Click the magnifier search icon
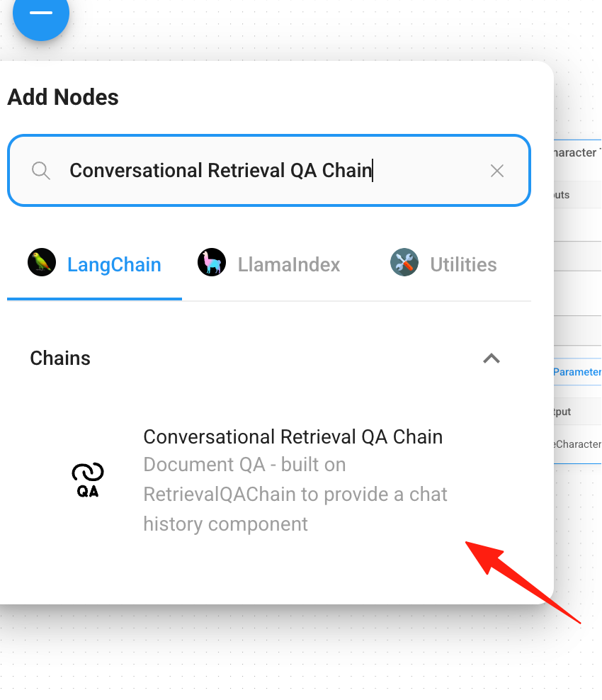 (41, 171)
